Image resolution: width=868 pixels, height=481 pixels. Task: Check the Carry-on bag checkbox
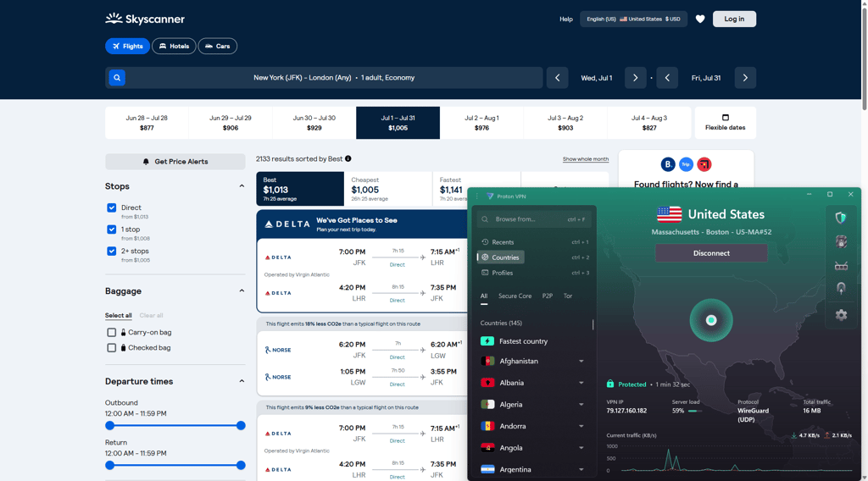(x=111, y=332)
